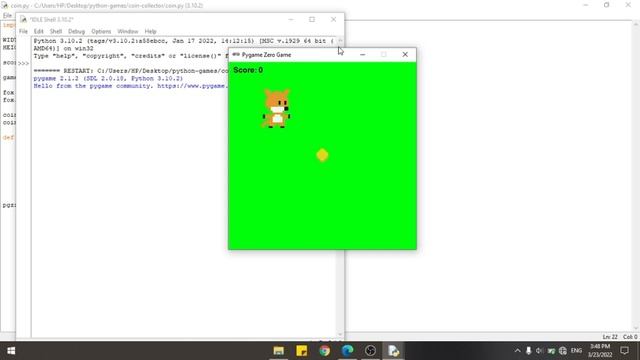640x360 pixels.
Task: Click the editor window vertical scrollbar
Action: pyautogui.click(x=636, y=176)
